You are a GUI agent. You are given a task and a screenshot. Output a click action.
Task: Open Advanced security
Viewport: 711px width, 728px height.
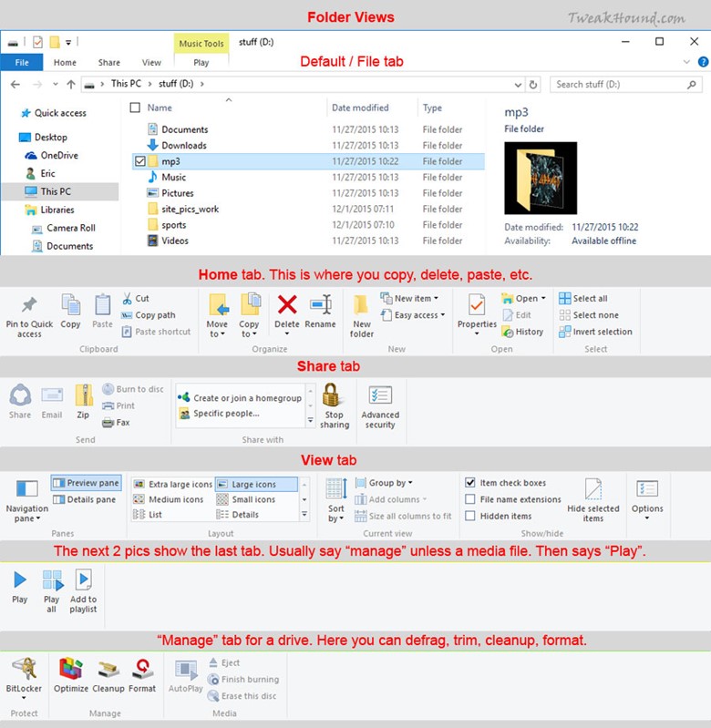click(x=380, y=406)
